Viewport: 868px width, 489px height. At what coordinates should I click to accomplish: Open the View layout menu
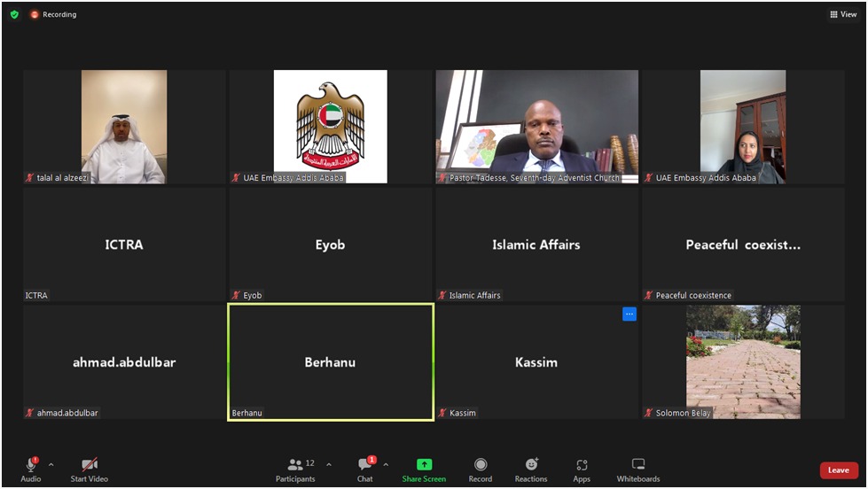[843, 14]
